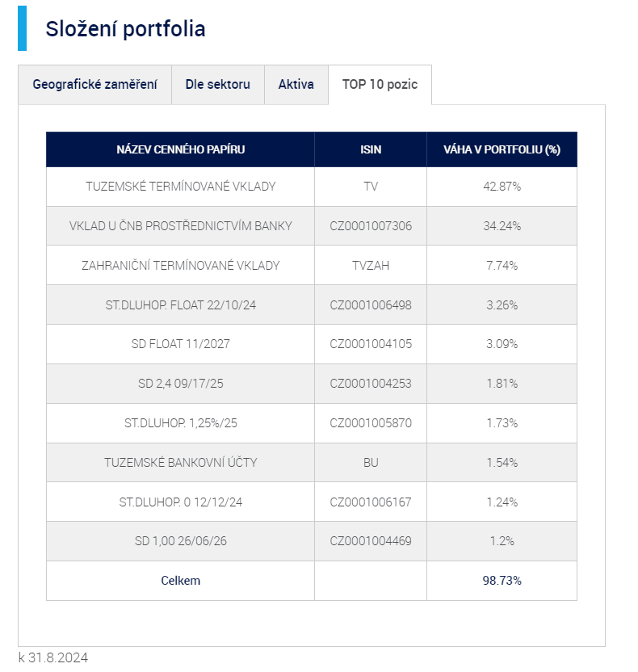Click Tuzemské bankovní účty entry
The height and width of the screenshot is (672, 638).
tap(180, 463)
